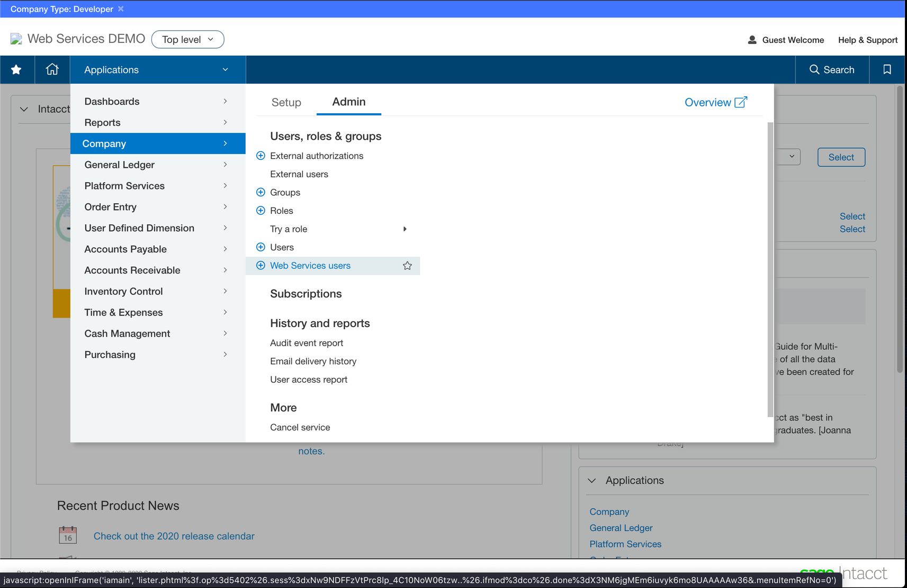Open Subscriptions section

click(x=306, y=294)
